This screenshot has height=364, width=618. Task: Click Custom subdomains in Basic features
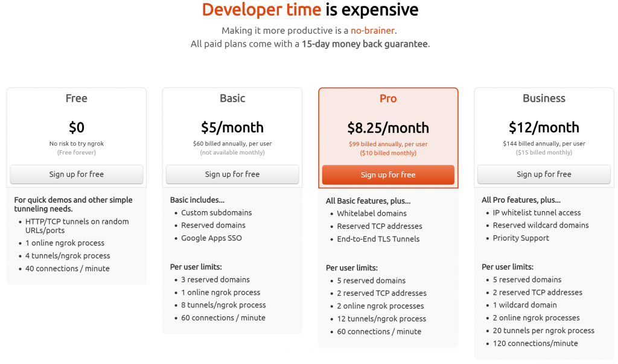(217, 212)
